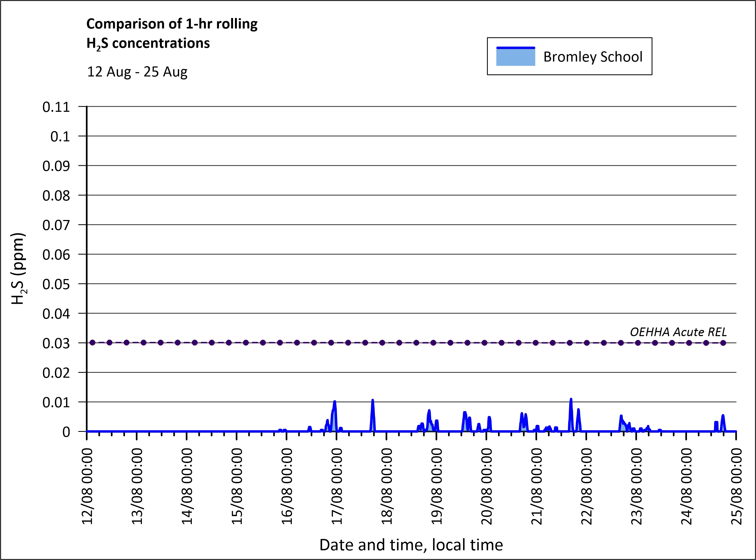Click the Date and time x-axis title
756x560 pixels.
pos(411,545)
